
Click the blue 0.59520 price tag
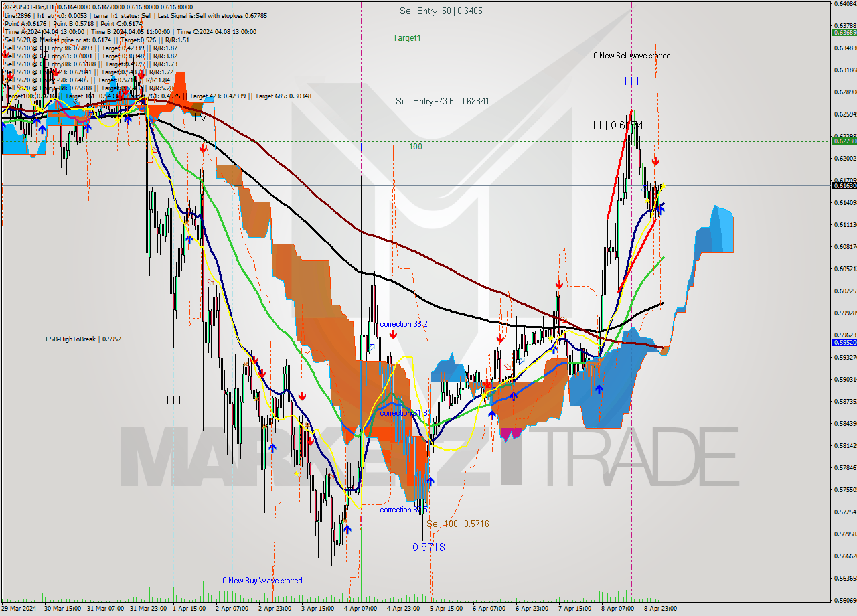(x=844, y=342)
